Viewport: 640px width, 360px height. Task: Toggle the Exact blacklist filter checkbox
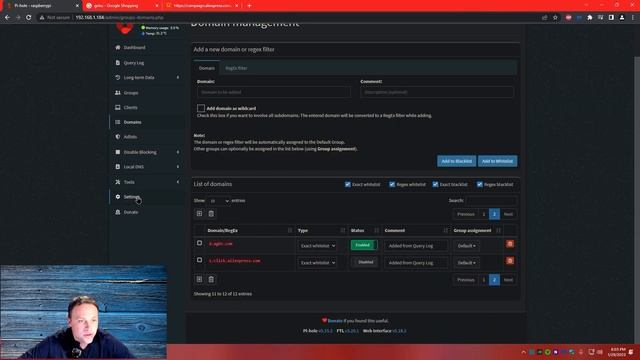pyautogui.click(x=436, y=184)
